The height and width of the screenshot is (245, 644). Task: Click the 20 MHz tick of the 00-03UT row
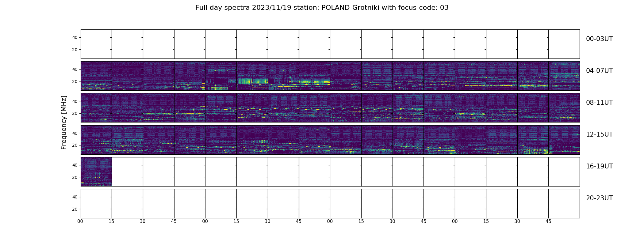pos(75,50)
